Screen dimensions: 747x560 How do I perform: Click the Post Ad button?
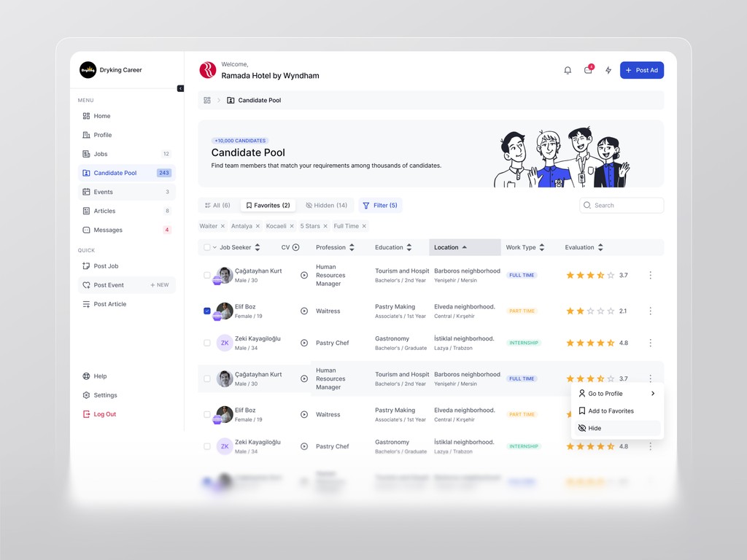[x=642, y=70]
